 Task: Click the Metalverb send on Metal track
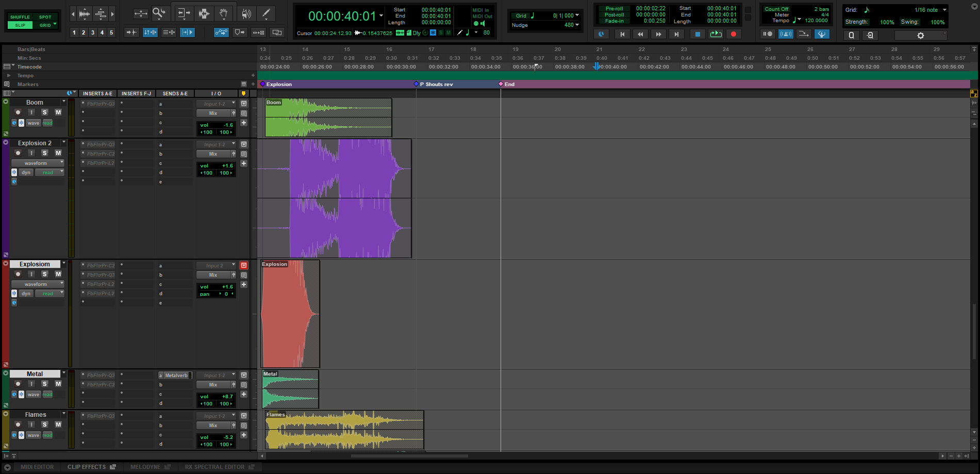pyautogui.click(x=176, y=376)
